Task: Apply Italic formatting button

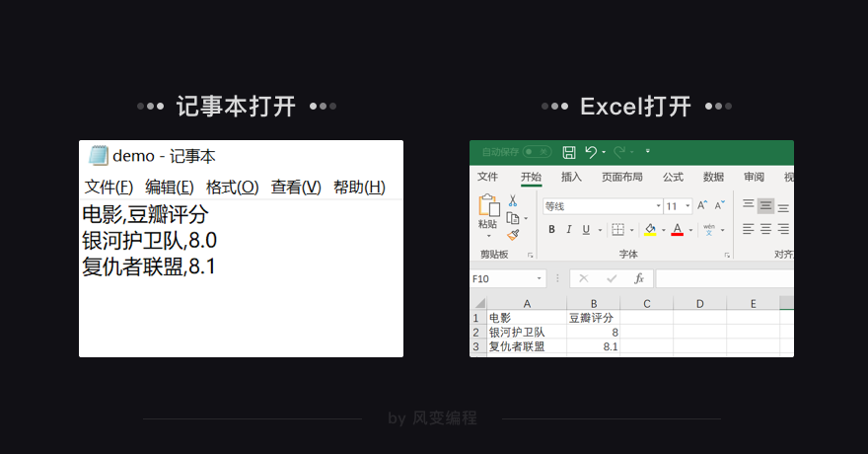Action: click(x=568, y=229)
